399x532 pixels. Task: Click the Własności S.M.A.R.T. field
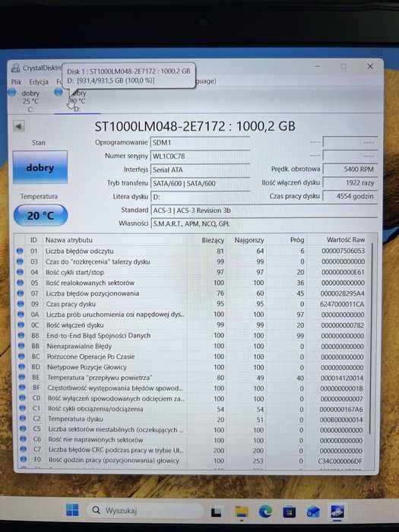tap(264, 224)
